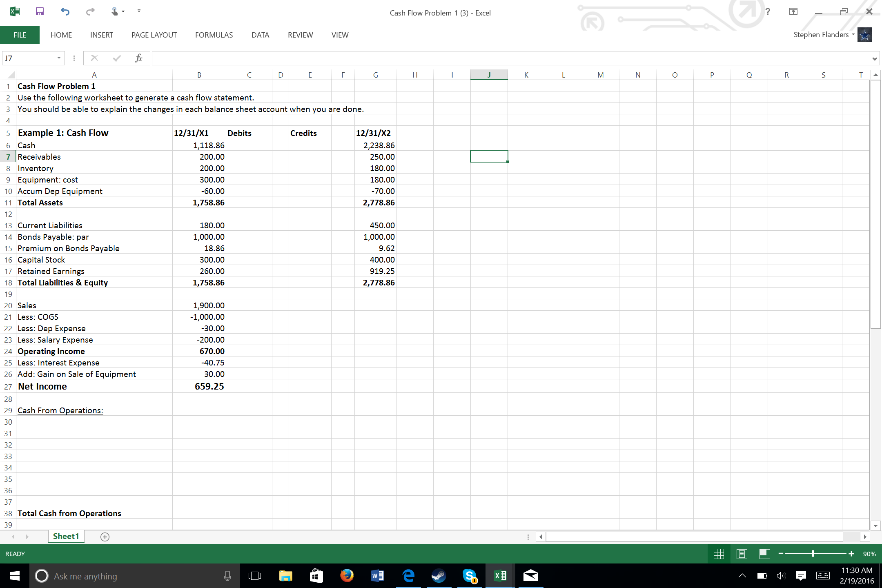The image size is (882, 588).
Task: Switch to Page Break Preview button
Action: tap(764, 554)
